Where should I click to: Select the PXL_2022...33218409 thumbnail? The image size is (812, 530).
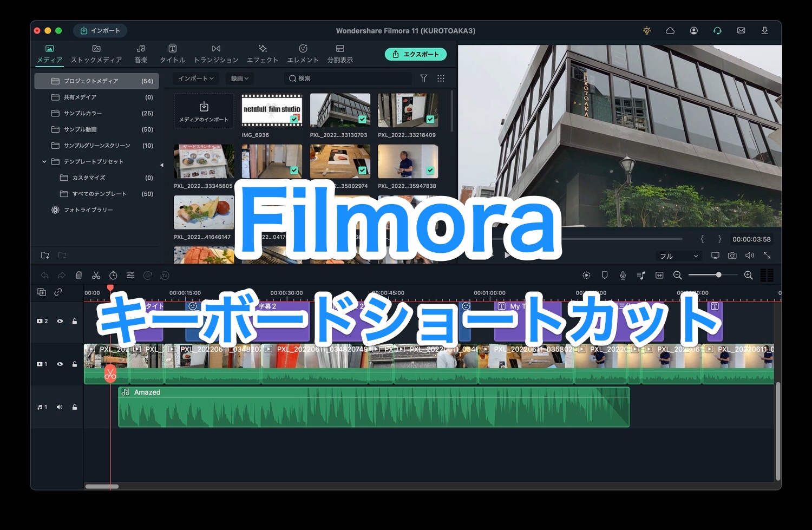click(x=408, y=110)
